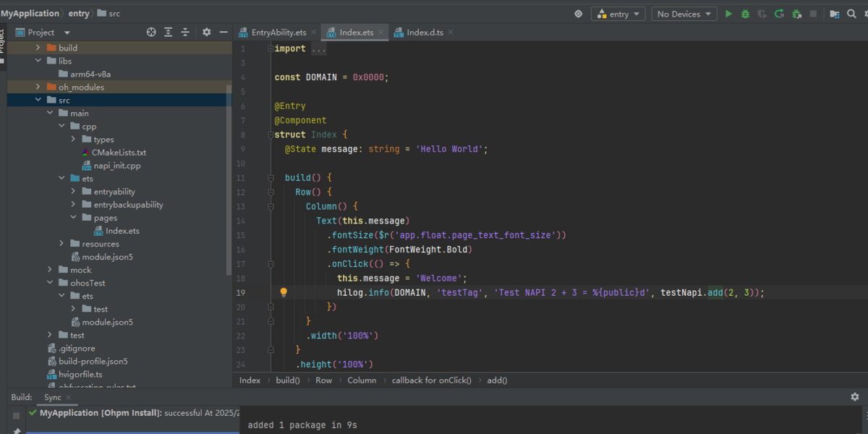Click the green Run button
This screenshot has width=868, height=434.
click(728, 14)
